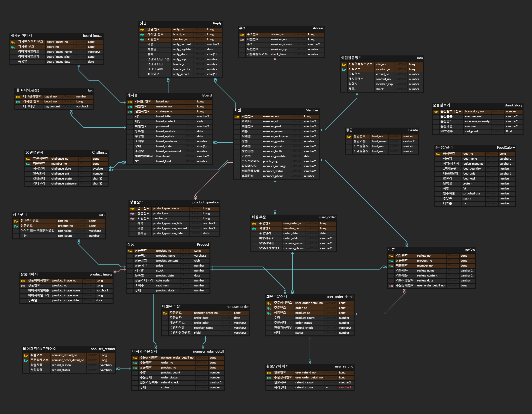The height and width of the screenshot is (414, 532).
Task: Select the red varchar2 type in user_refund
Action: (345, 387)
